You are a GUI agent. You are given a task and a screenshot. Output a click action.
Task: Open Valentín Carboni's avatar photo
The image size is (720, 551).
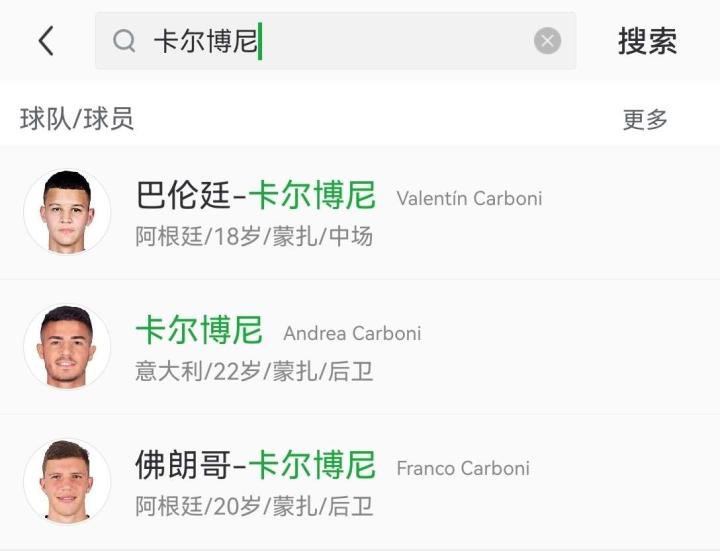click(x=67, y=211)
